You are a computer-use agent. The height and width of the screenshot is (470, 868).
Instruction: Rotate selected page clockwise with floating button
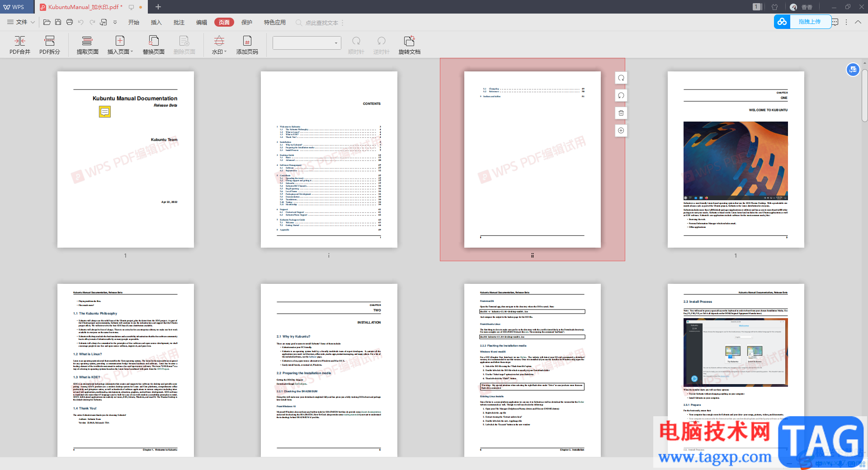(x=621, y=78)
